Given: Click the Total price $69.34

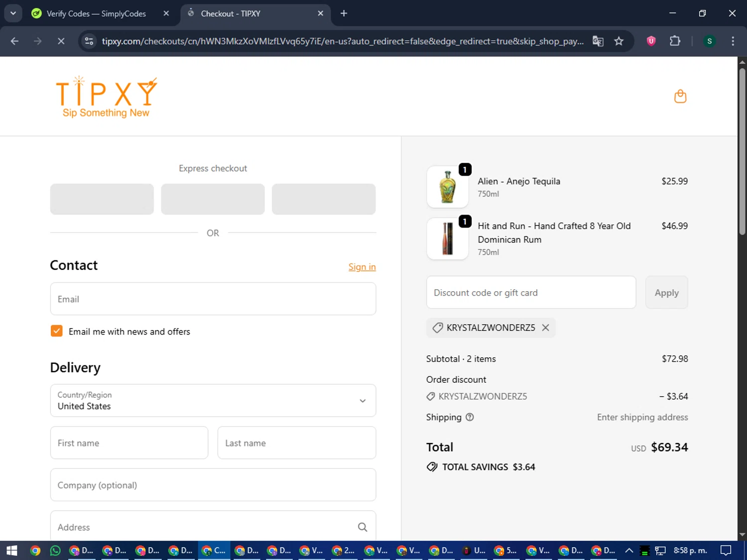Looking at the screenshot, I should pos(669,447).
